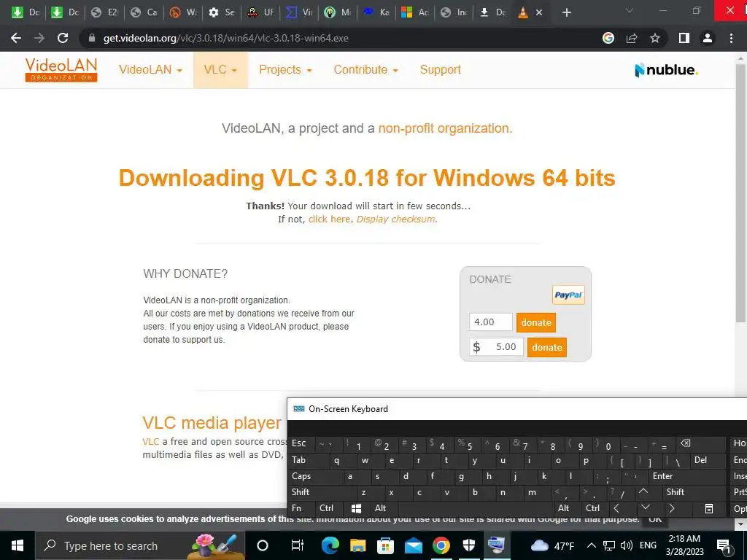Open the Display checksum link
Image resolution: width=747 pixels, height=560 pixels.
coord(396,219)
